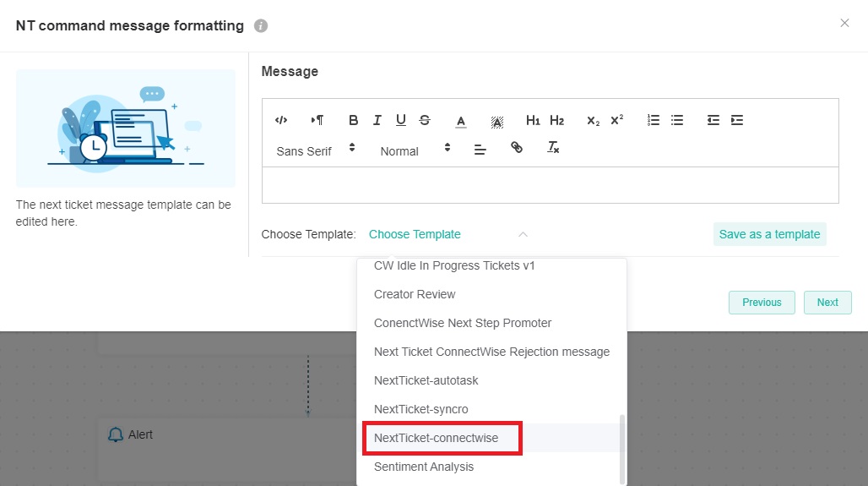Select the NextTicket-connectwise template
Screen dimensions: 868x486
pyautogui.click(x=437, y=438)
